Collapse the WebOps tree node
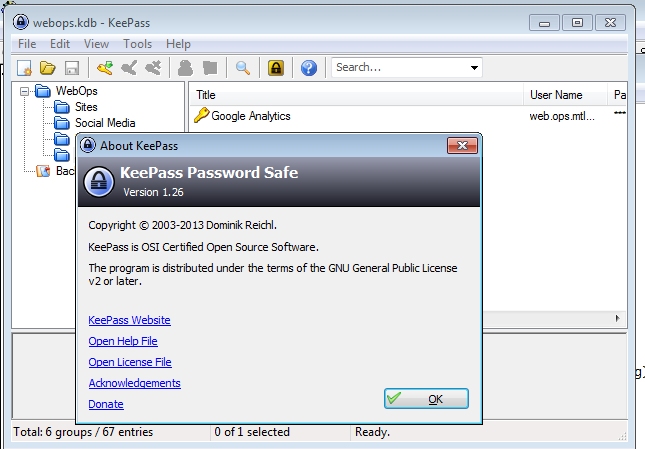This screenshot has width=645, height=449. pyautogui.click(x=25, y=91)
